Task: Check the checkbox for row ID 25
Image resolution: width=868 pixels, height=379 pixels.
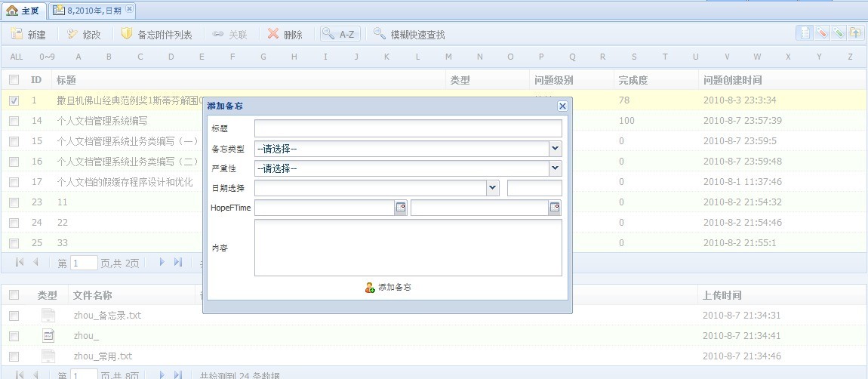Action: 14,242
